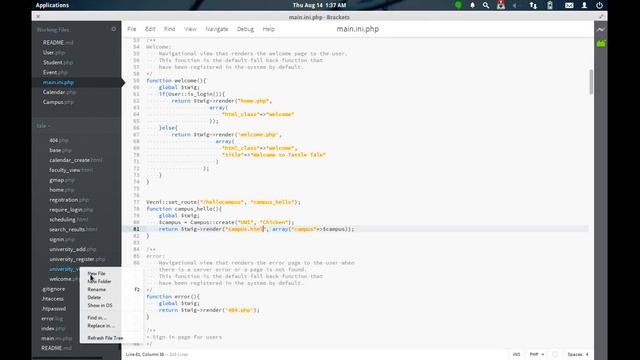The image size is (640, 360).
Task: Open the user account indicator
Action: point(584,5)
